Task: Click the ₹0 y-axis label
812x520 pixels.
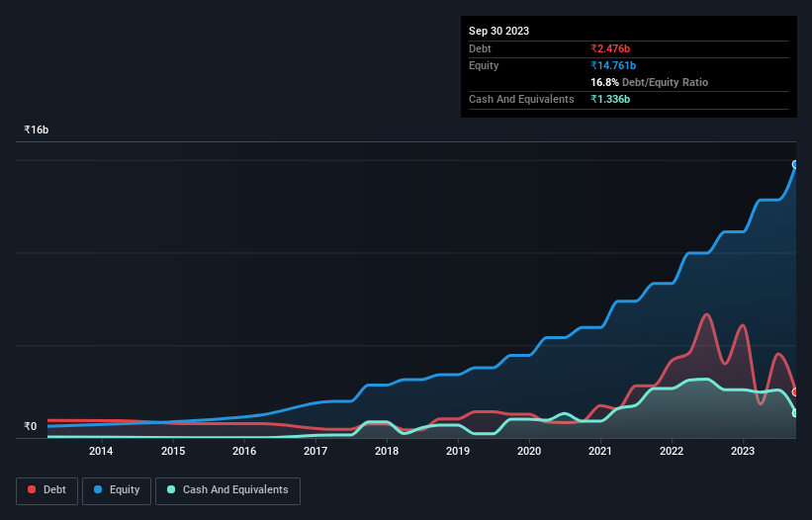Action: [x=30, y=426]
